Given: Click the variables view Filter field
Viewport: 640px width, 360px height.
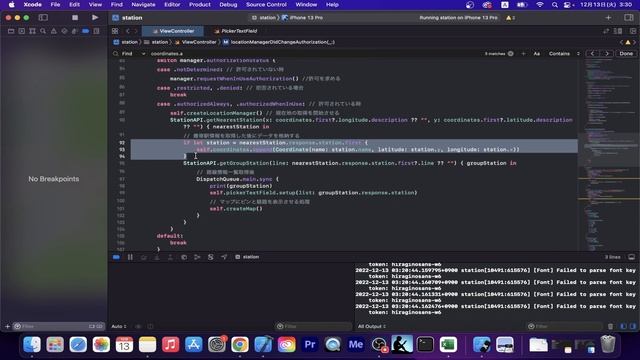Looking at the screenshot, I should point(313,326).
